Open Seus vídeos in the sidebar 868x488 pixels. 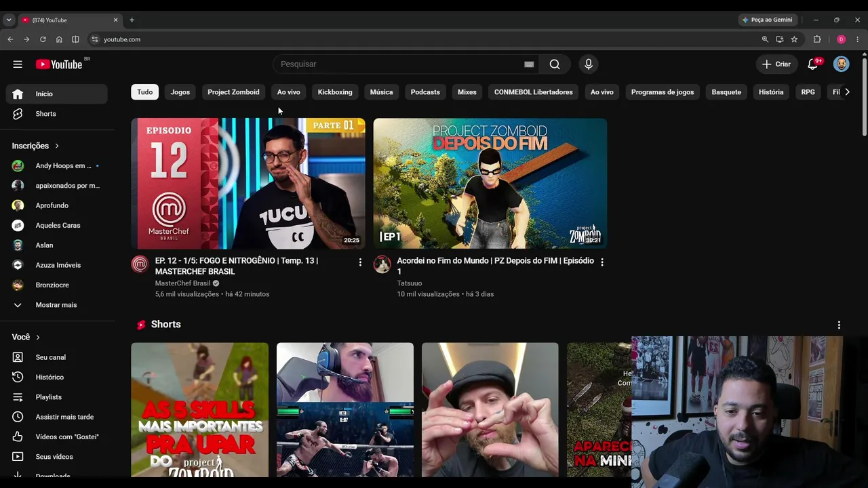click(x=57, y=457)
